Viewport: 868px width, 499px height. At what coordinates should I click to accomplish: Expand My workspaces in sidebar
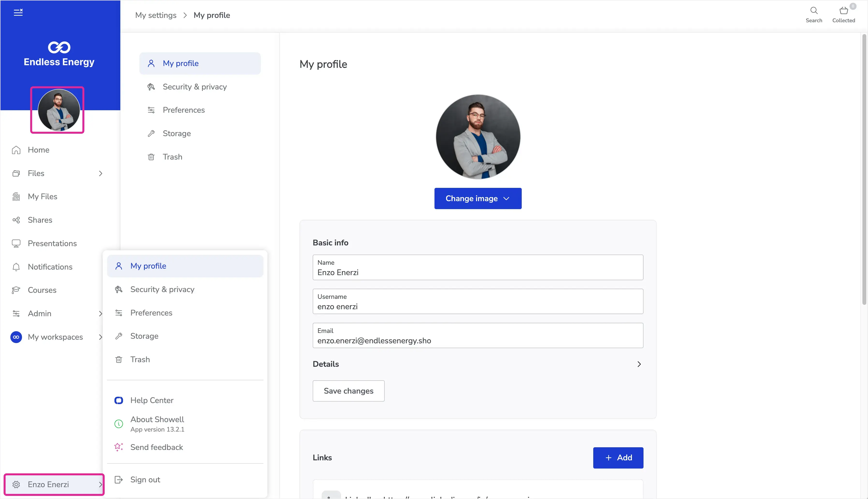click(x=55, y=337)
